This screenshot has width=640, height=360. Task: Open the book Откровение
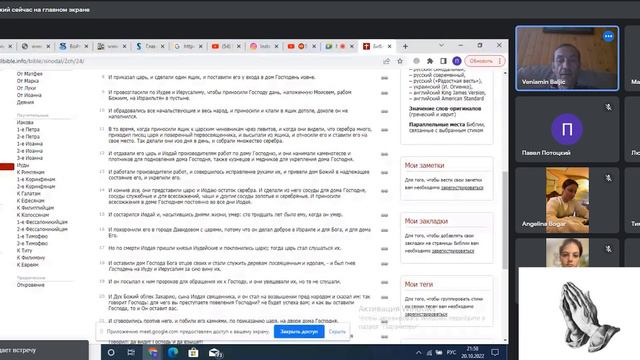pyautogui.click(x=31, y=285)
